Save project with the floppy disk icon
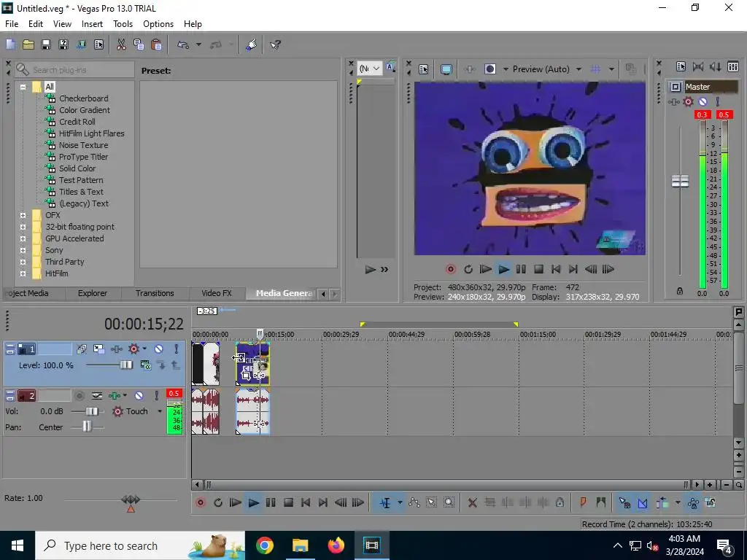 pos(46,44)
